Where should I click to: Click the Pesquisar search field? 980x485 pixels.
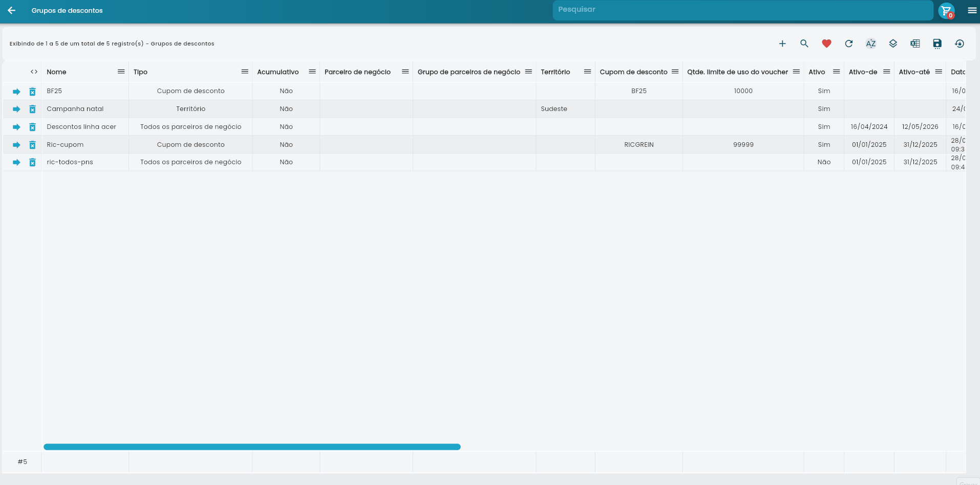click(742, 10)
